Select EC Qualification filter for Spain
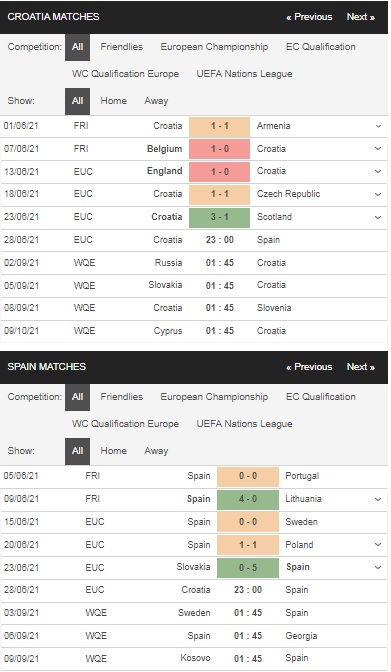This screenshot has width=391, height=672. pyautogui.click(x=321, y=397)
